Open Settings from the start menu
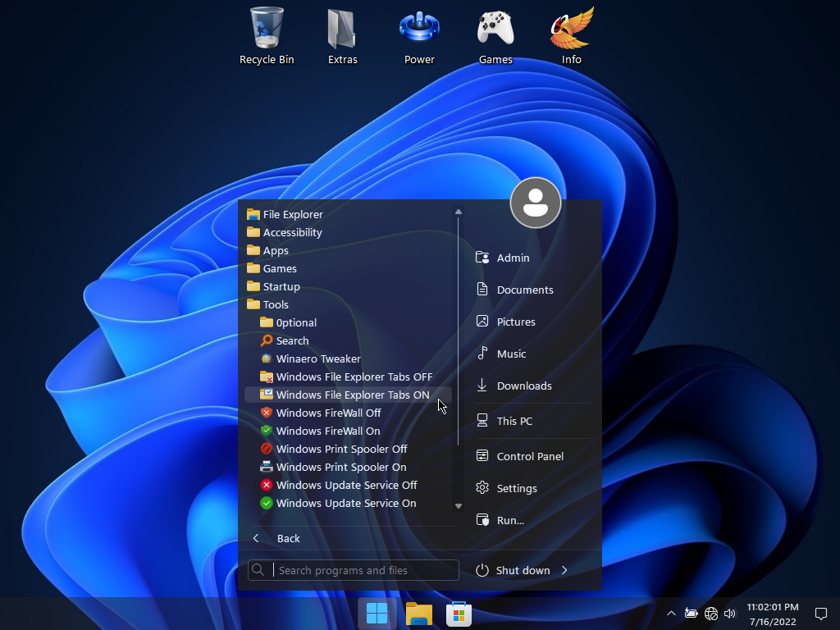This screenshot has height=630, width=840. 532,488
